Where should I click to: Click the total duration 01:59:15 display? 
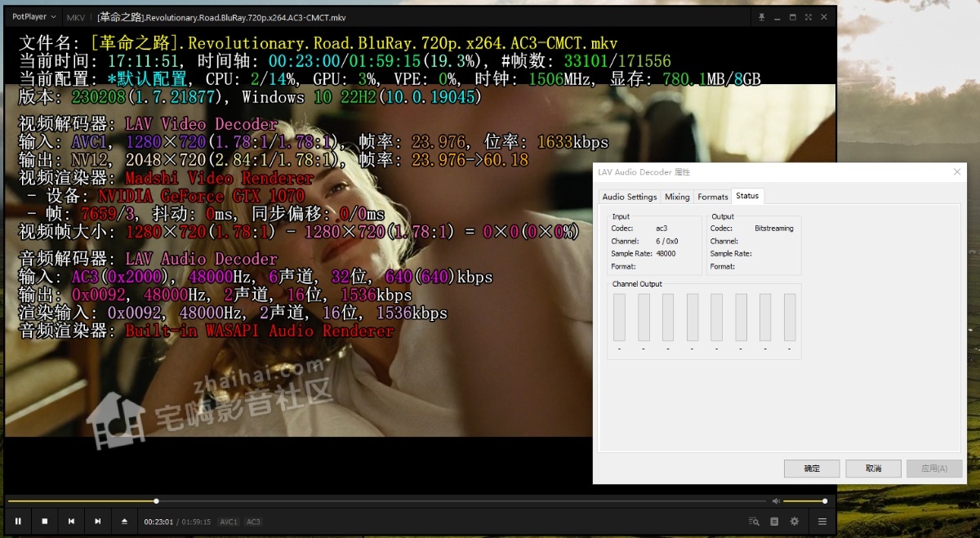(x=196, y=522)
